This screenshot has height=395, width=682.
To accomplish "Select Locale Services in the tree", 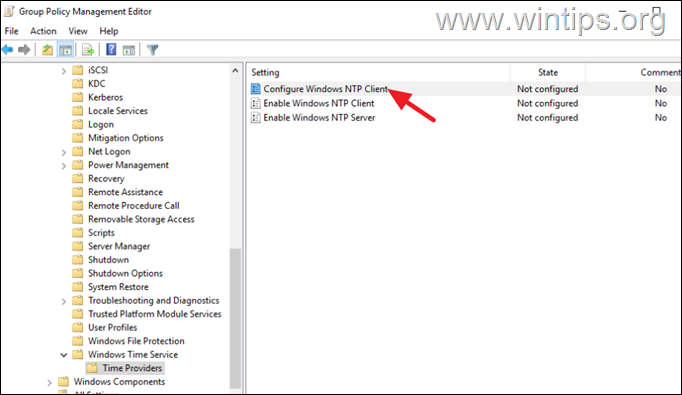I will click(x=118, y=110).
